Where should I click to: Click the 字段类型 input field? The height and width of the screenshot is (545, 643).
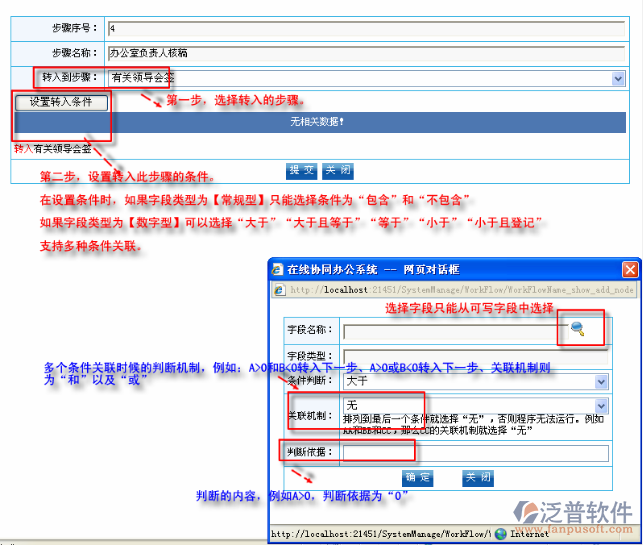click(475, 357)
